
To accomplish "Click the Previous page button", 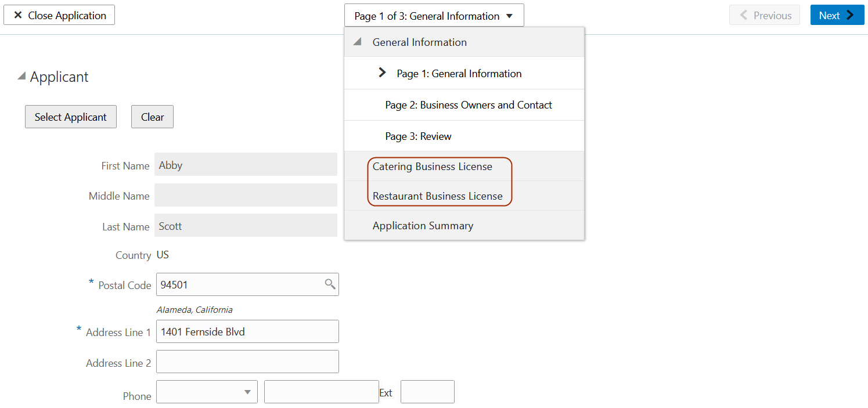I will point(764,15).
